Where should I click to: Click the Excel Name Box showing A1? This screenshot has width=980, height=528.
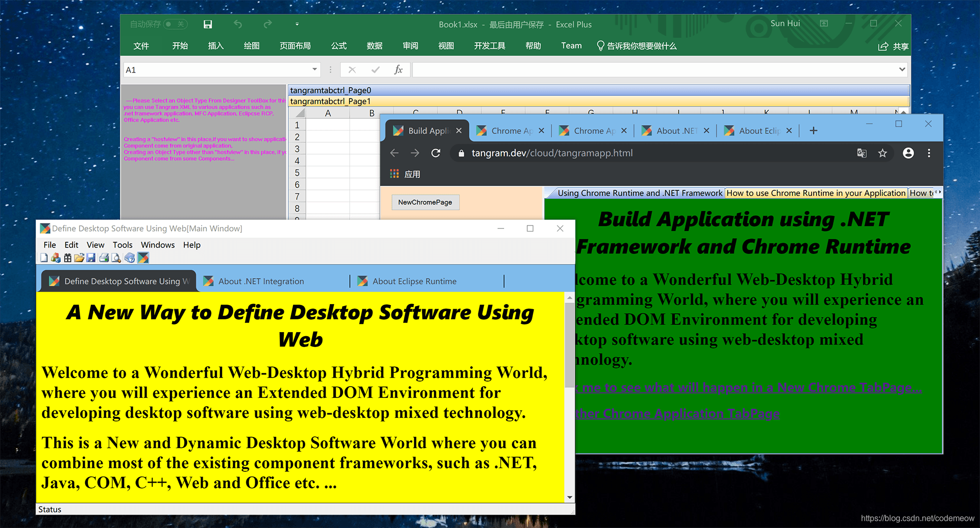click(x=217, y=70)
